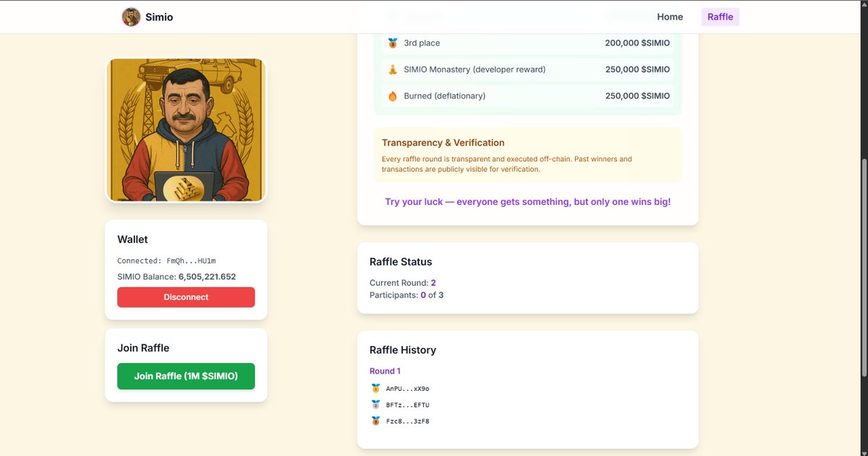This screenshot has height=456, width=868.
Task: Click the connected address FmQh...HU1m
Action: (191, 261)
